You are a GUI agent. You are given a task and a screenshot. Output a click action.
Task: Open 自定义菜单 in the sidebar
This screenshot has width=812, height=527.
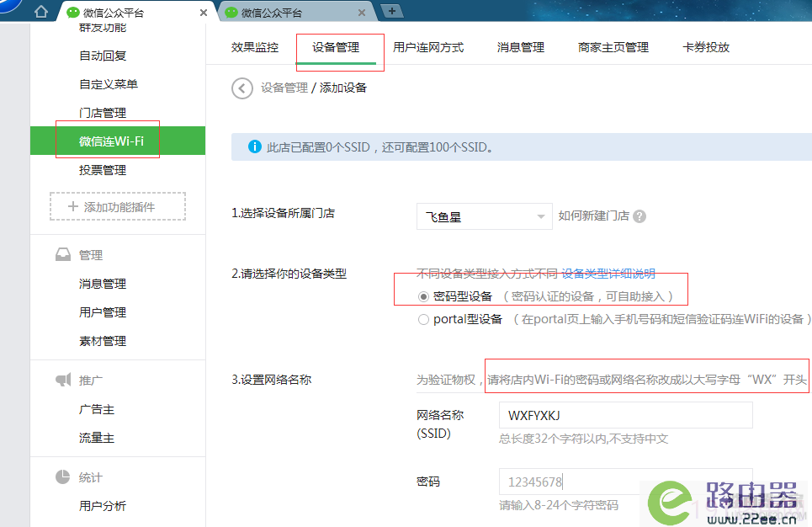109,84
